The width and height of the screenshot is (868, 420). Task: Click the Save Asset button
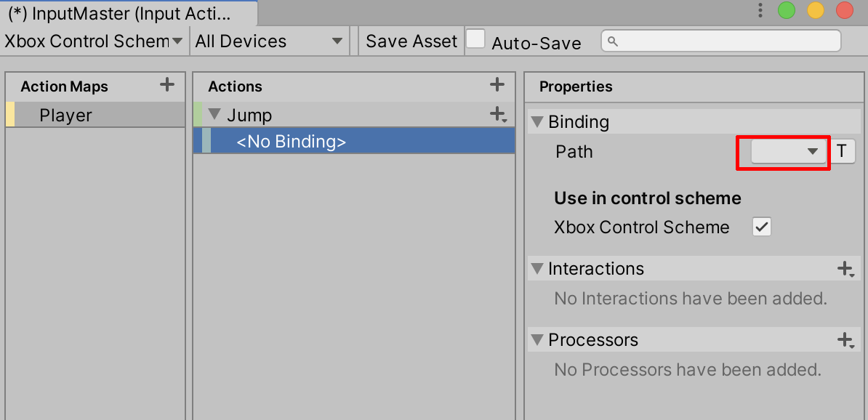pos(411,41)
